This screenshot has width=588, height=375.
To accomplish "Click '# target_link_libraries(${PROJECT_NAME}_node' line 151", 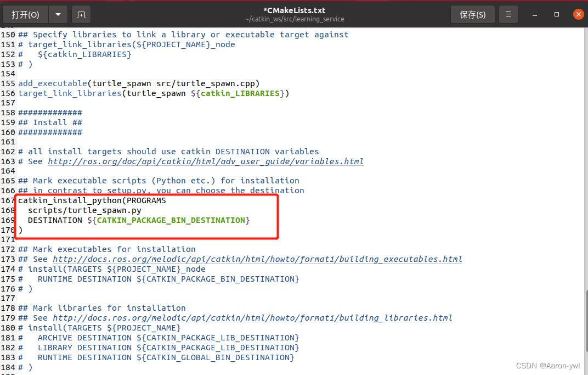I will coord(126,44).
